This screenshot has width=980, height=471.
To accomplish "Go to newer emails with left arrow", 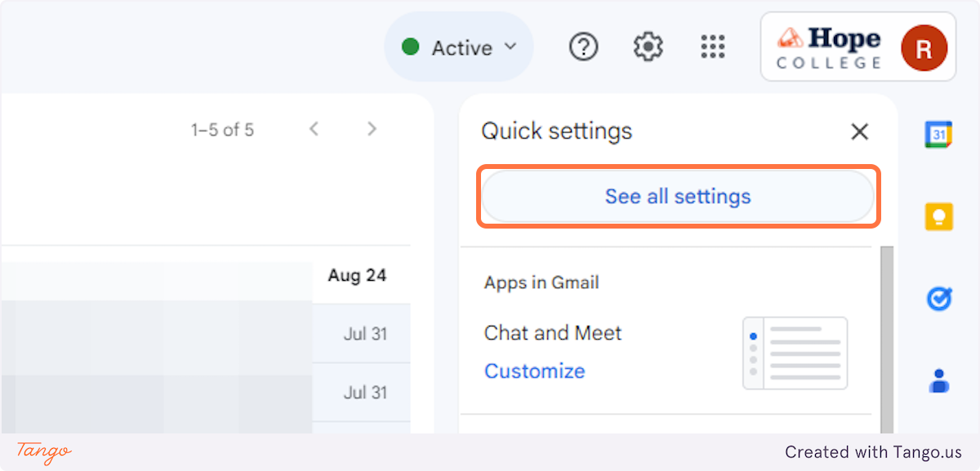I will tap(314, 129).
